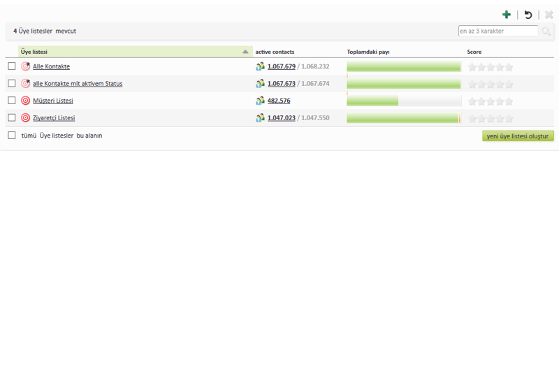Focus the 'en az 3 karakter' search field
The height and width of the screenshot is (392, 559).
point(498,31)
